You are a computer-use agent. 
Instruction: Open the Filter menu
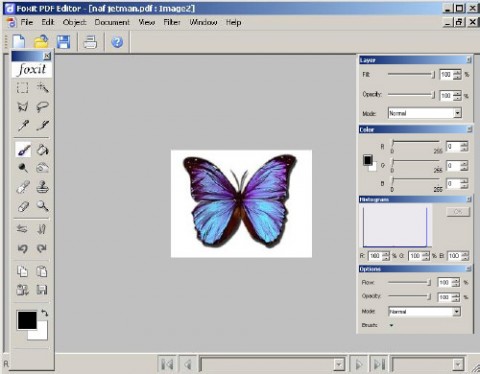tap(172, 22)
